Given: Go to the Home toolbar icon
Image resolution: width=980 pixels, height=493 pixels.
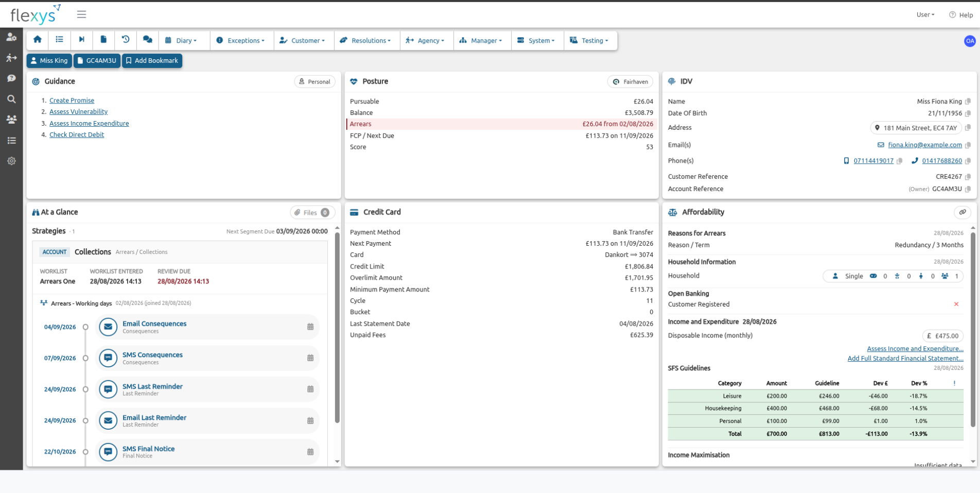Looking at the screenshot, I should (38, 40).
